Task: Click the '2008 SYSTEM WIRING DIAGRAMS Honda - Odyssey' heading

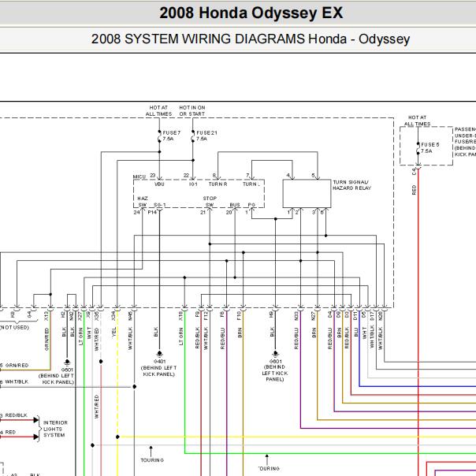Action: point(251,39)
